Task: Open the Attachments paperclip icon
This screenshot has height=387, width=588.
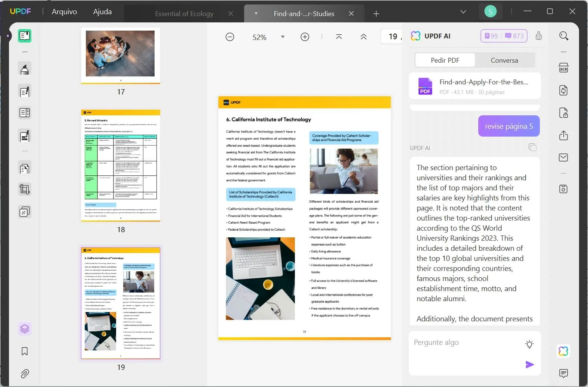Action: tap(25, 374)
